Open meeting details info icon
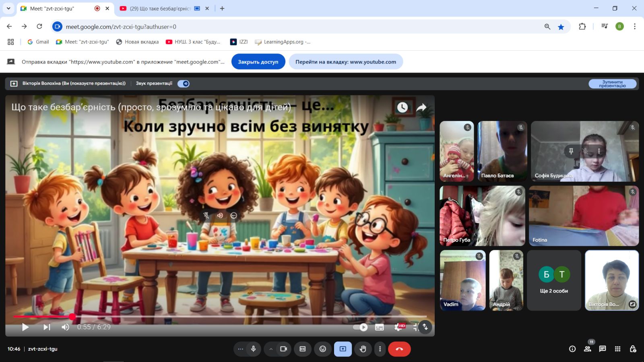 point(572,349)
